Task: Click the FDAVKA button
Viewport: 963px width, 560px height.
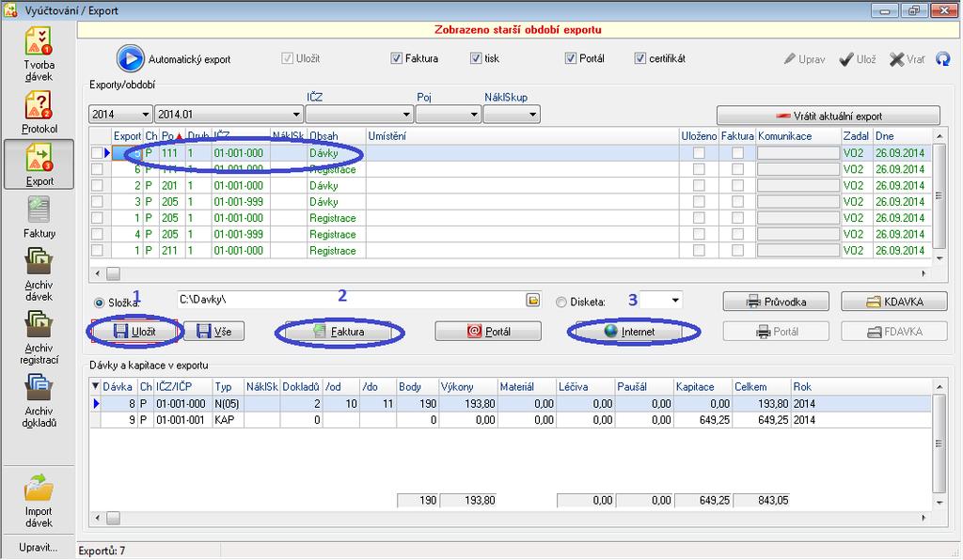Action: pyautogui.click(x=894, y=332)
